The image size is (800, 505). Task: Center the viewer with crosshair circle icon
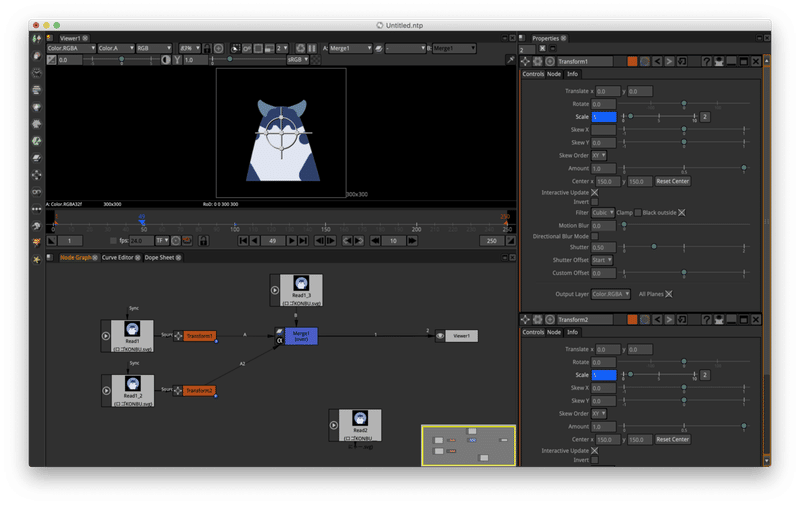(x=218, y=48)
